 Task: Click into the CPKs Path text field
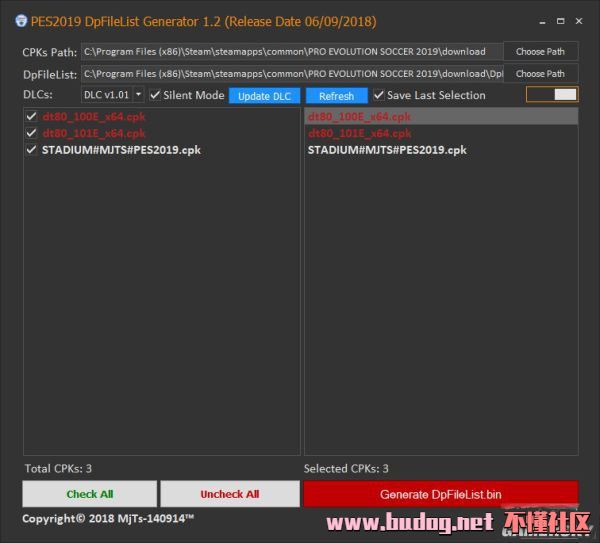pyautogui.click(x=290, y=52)
